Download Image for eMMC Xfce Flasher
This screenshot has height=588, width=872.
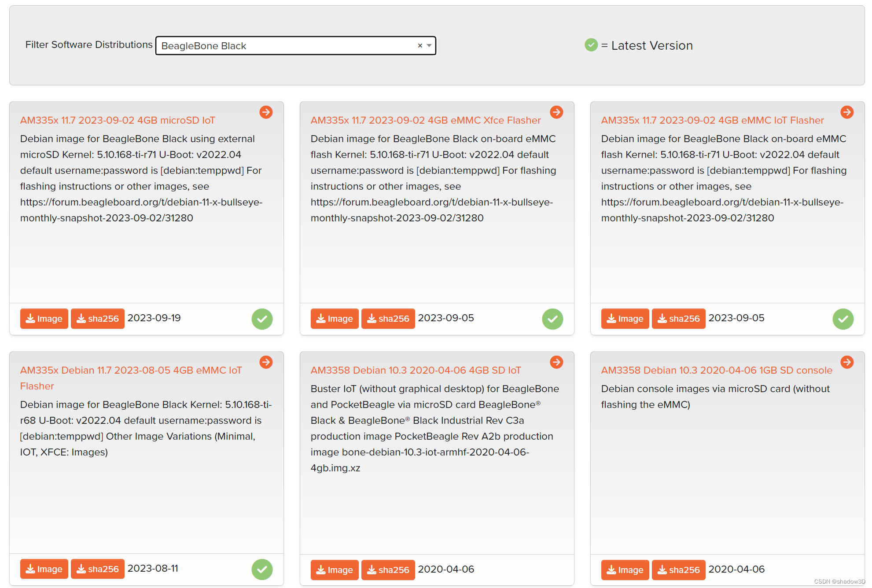click(x=335, y=319)
